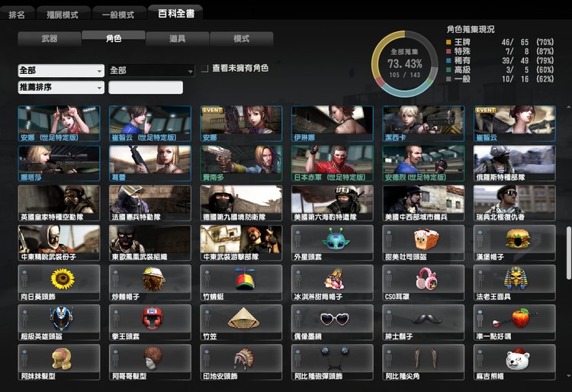The width and height of the screenshot is (572, 392).
Task: Open the 角色 category tab
Action: coord(114,38)
